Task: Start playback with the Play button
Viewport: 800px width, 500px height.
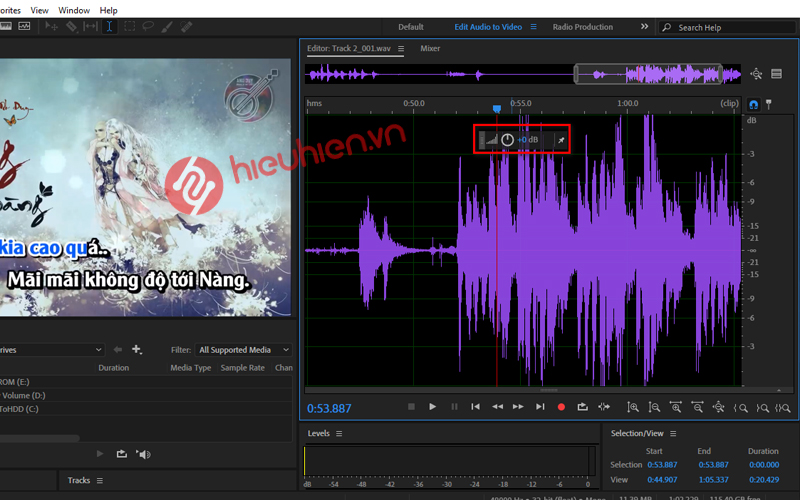Action: pos(432,407)
